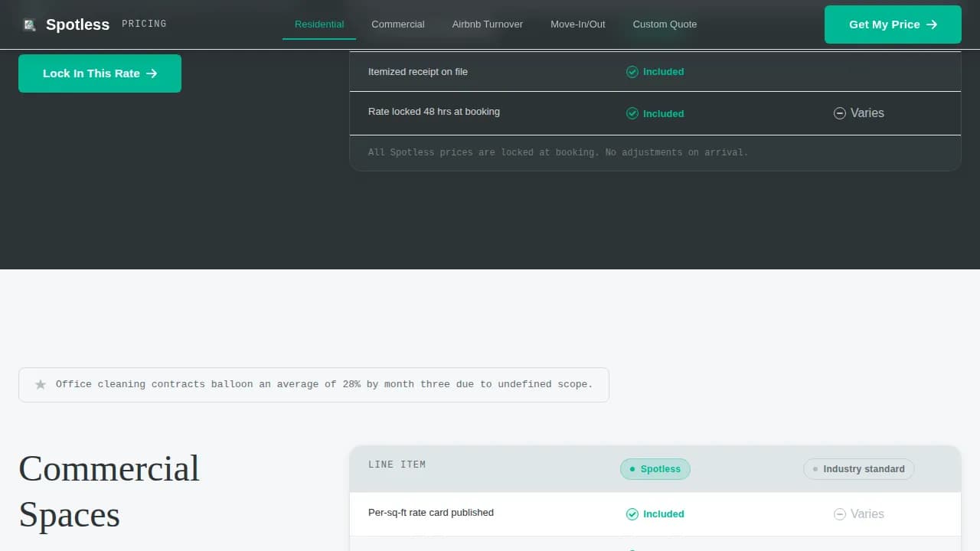Click the Lock In This Rate button
The width and height of the screenshot is (980, 551).
(100, 73)
